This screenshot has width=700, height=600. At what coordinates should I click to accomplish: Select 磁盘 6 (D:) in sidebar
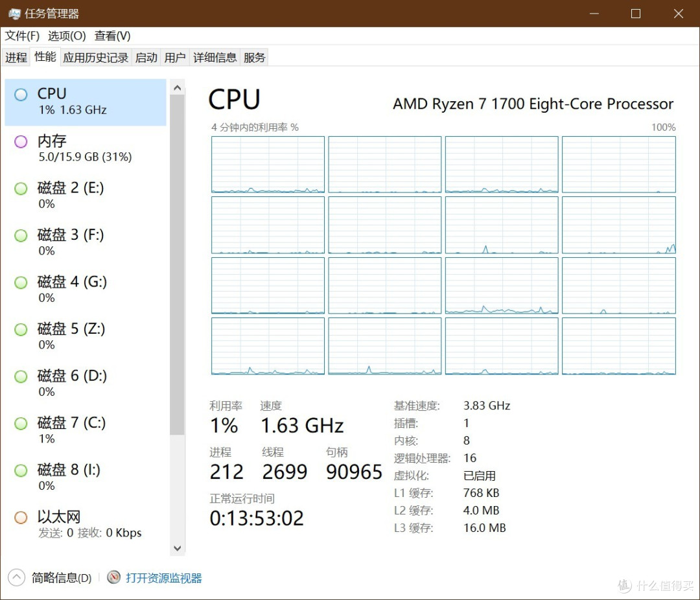click(x=86, y=384)
